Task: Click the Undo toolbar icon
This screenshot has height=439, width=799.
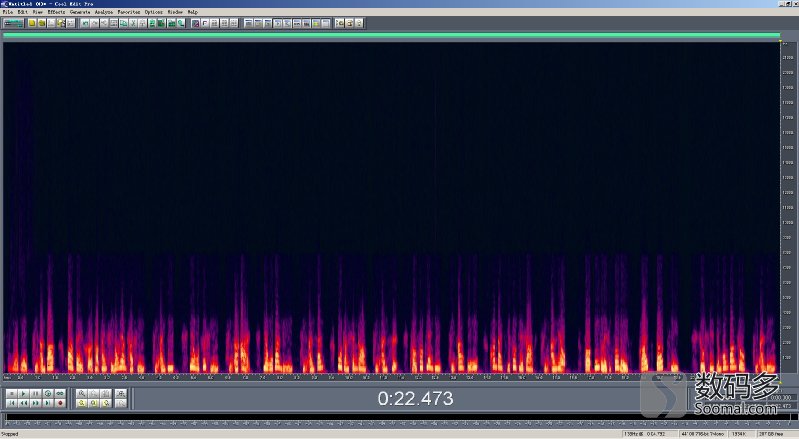Action: [83, 22]
